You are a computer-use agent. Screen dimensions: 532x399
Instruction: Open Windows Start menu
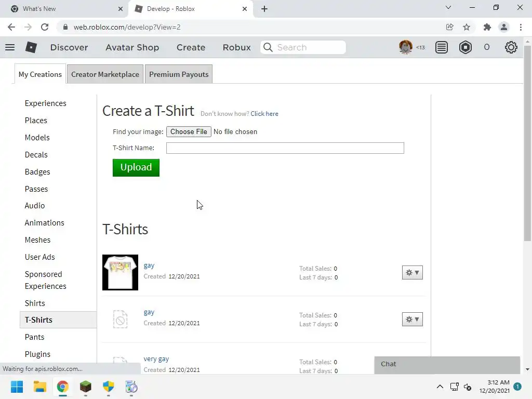[17, 387]
